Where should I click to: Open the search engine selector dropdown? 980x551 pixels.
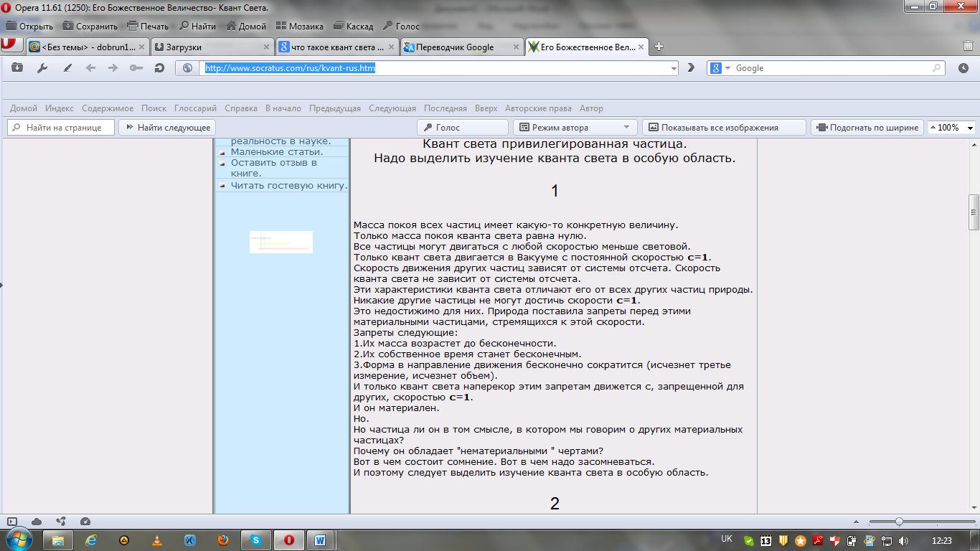(x=720, y=68)
